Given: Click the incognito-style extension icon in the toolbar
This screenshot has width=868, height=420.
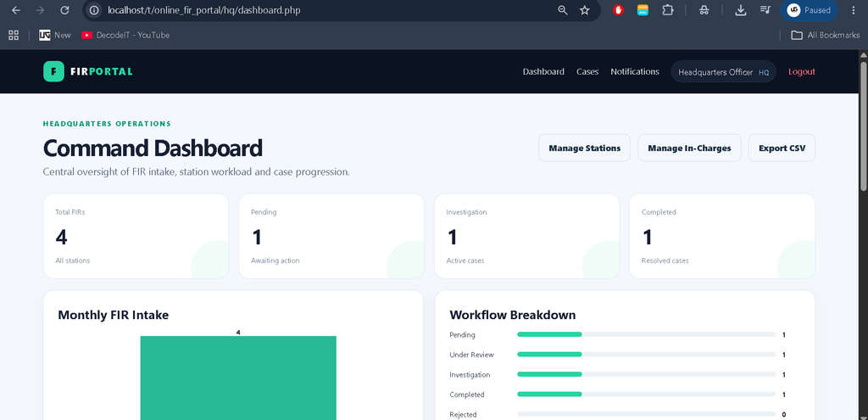Looking at the screenshot, I should (x=704, y=10).
